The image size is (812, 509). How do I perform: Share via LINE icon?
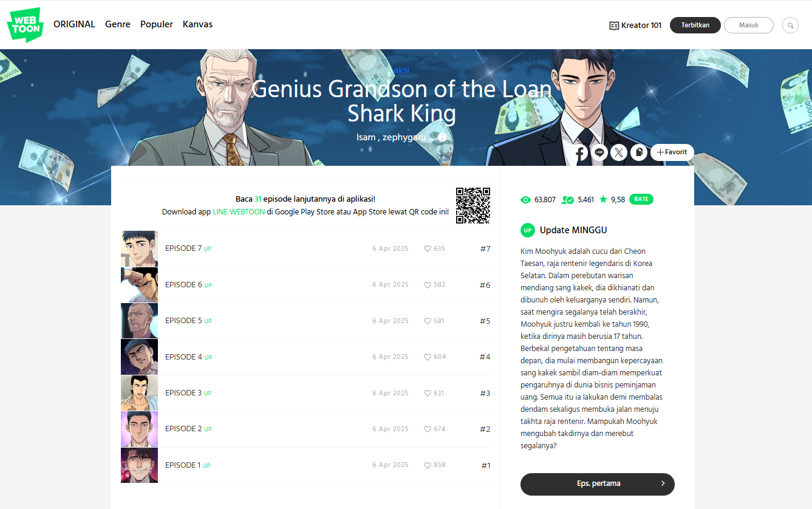(x=599, y=152)
